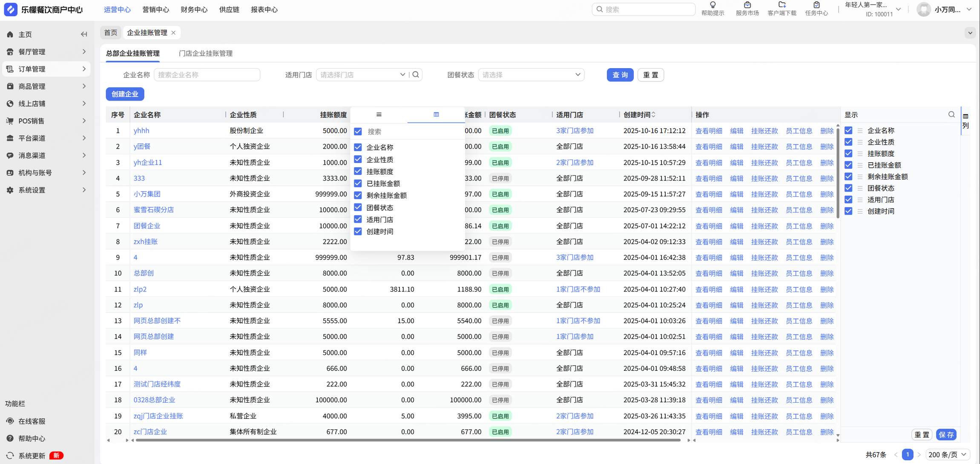Click the help tips lightbulb icon
The height and width of the screenshot is (464, 980).
pos(713,5)
